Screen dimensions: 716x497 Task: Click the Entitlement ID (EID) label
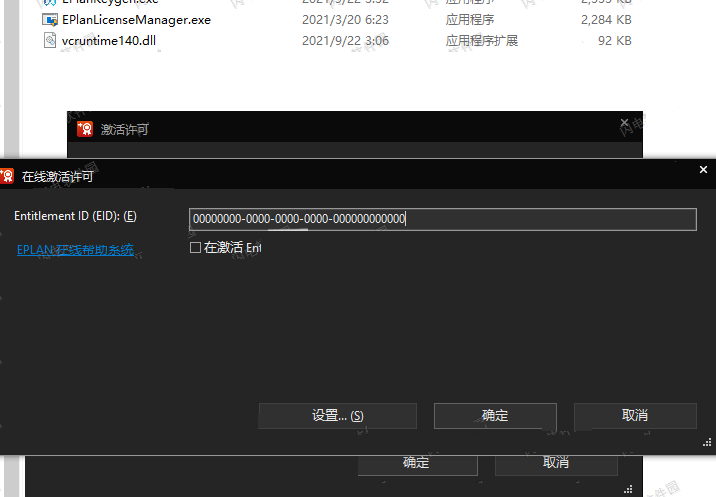click(x=75, y=217)
